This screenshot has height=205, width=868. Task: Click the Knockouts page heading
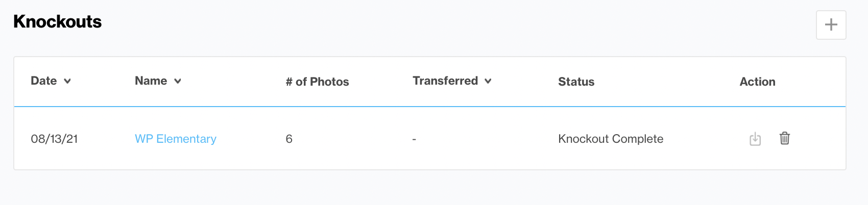[57, 21]
